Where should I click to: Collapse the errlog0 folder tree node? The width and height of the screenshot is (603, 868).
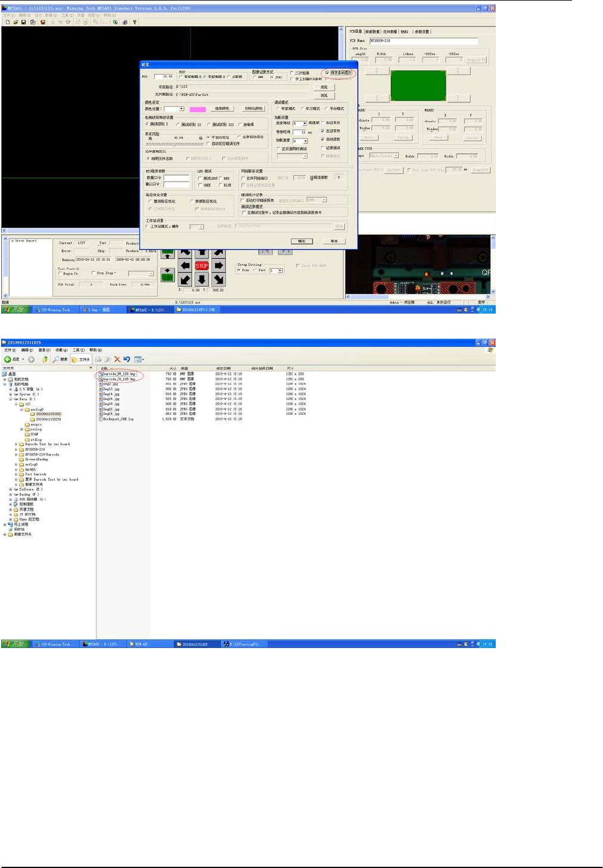click(21, 410)
